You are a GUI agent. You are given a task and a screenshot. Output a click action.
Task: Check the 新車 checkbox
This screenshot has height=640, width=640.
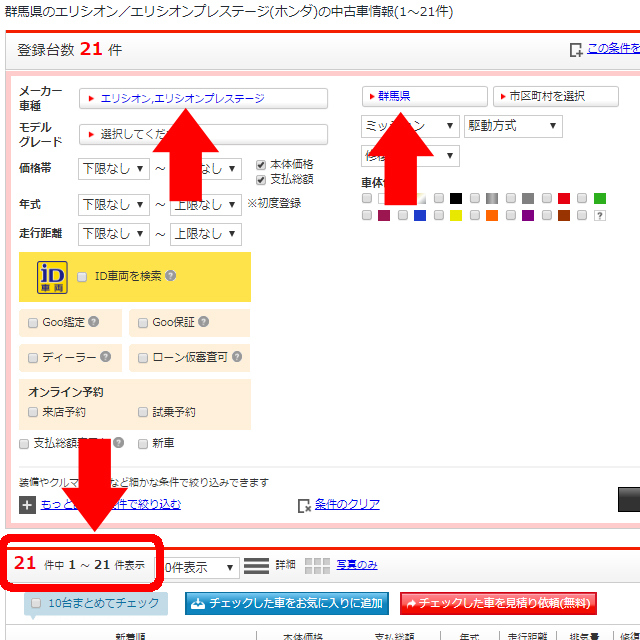[142, 444]
